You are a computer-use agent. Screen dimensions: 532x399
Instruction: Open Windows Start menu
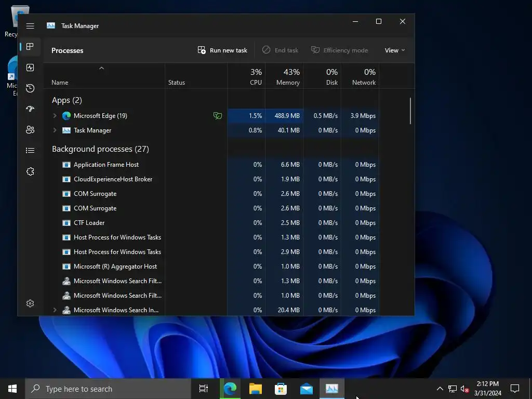tap(12, 389)
